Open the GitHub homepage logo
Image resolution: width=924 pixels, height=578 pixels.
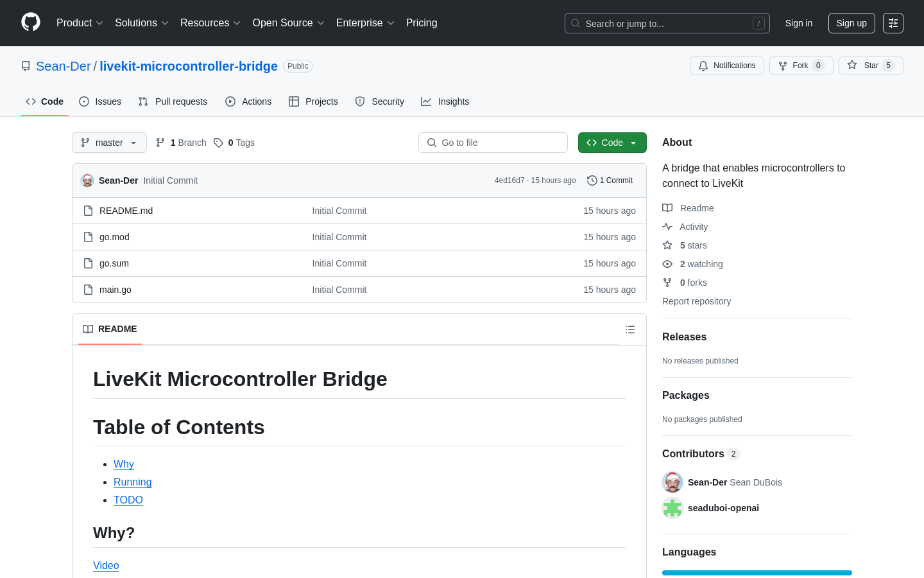(x=31, y=22)
